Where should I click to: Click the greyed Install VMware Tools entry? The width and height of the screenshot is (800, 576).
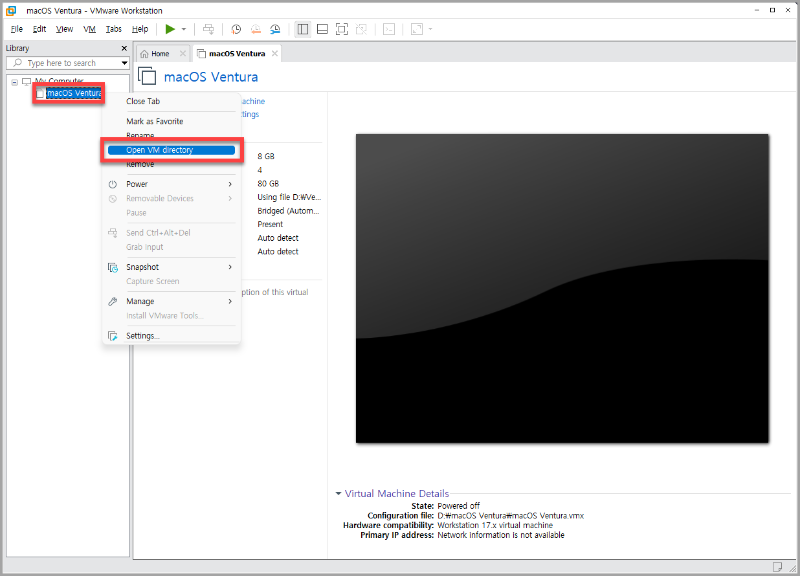(x=171, y=316)
